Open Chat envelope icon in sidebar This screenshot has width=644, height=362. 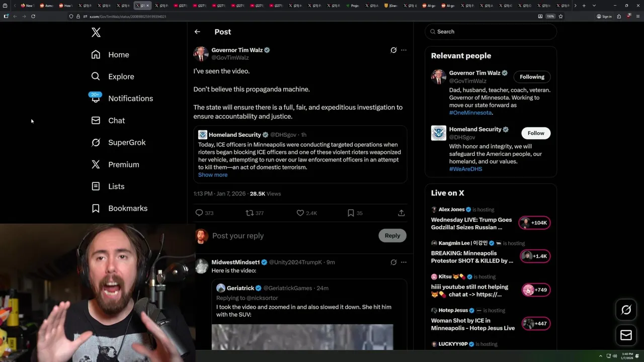pyautogui.click(x=96, y=121)
